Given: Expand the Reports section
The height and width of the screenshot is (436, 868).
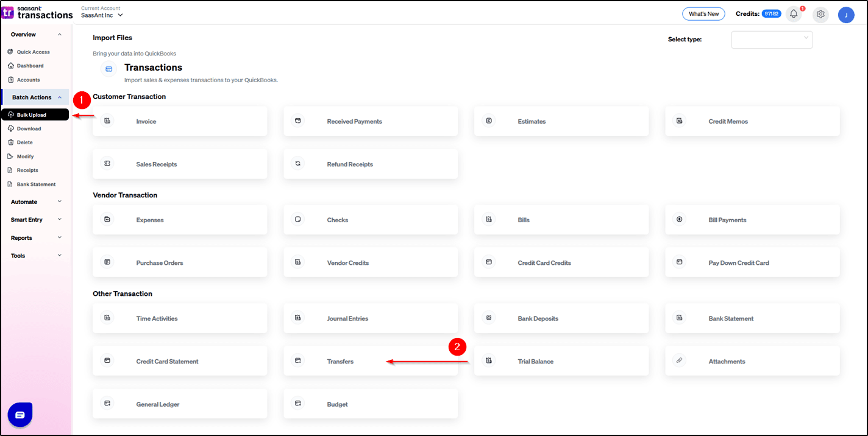Looking at the screenshot, I should (35, 237).
